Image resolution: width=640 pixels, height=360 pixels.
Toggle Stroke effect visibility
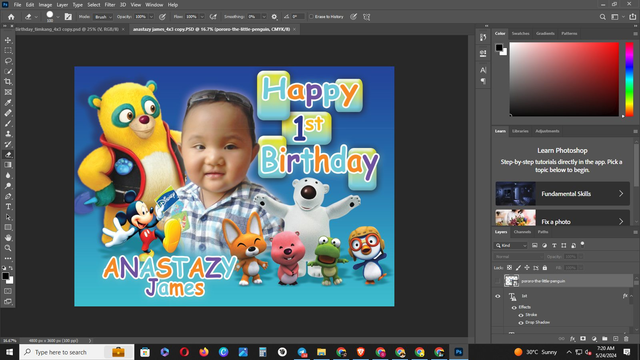coord(521,315)
